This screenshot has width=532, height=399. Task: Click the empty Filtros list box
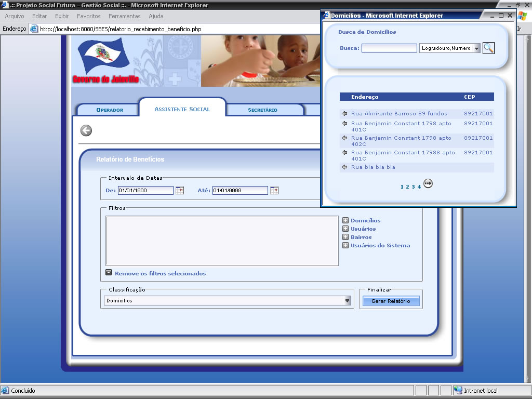pyautogui.click(x=222, y=241)
